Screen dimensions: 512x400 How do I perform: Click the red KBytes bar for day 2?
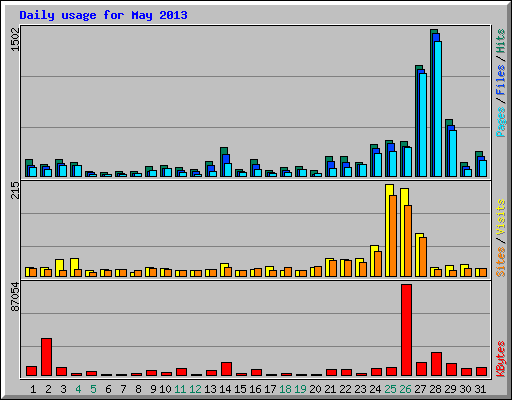(x=46, y=357)
